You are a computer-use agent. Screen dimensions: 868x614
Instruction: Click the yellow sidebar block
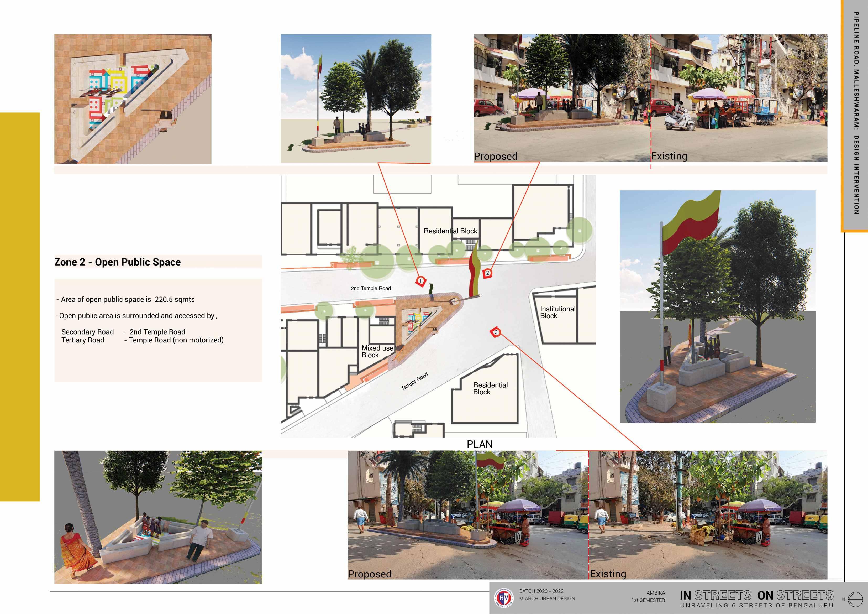(20, 306)
